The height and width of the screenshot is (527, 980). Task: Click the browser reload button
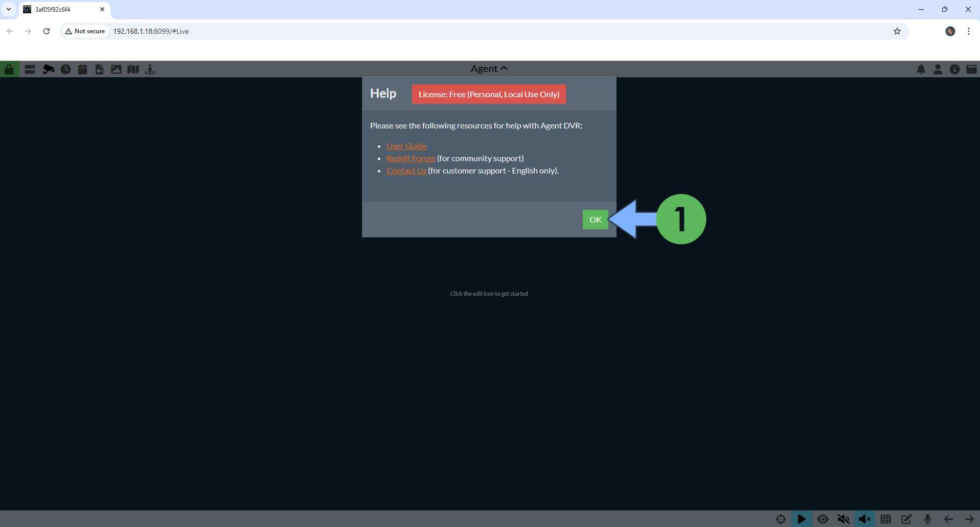point(47,31)
